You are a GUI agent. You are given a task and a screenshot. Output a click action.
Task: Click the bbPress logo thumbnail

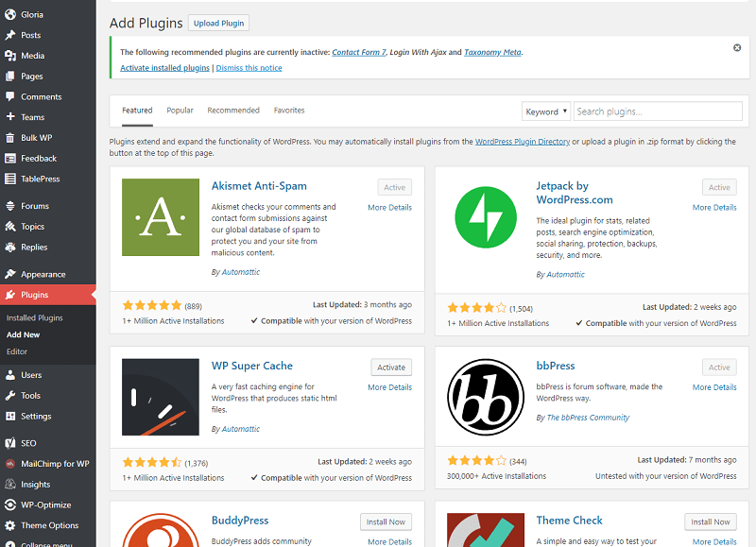coord(486,397)
